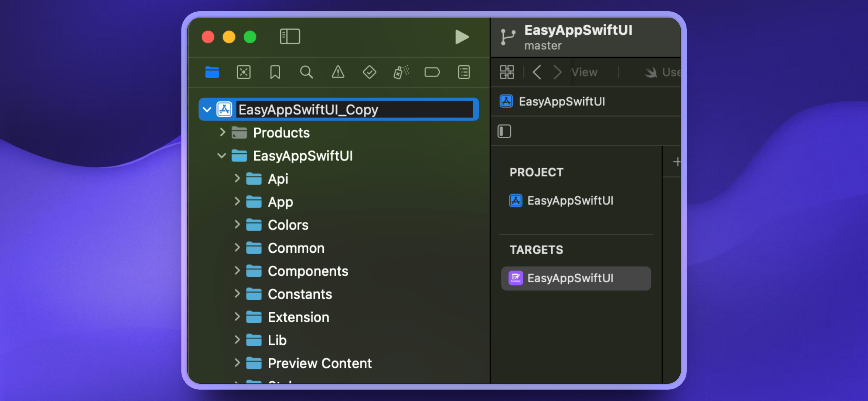Screen dimensions: 868x401
Task: Open the Bookmark navigator icon
Action: click(x=275, y=72)
